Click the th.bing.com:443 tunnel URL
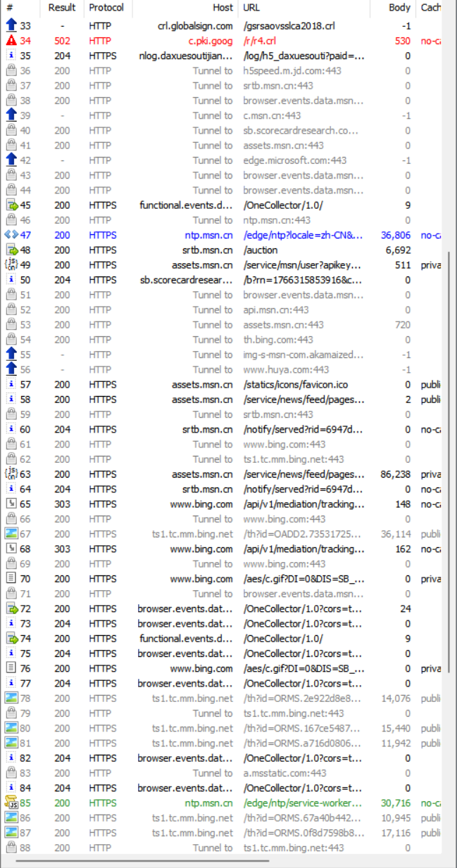 click(x=278, y=340)
